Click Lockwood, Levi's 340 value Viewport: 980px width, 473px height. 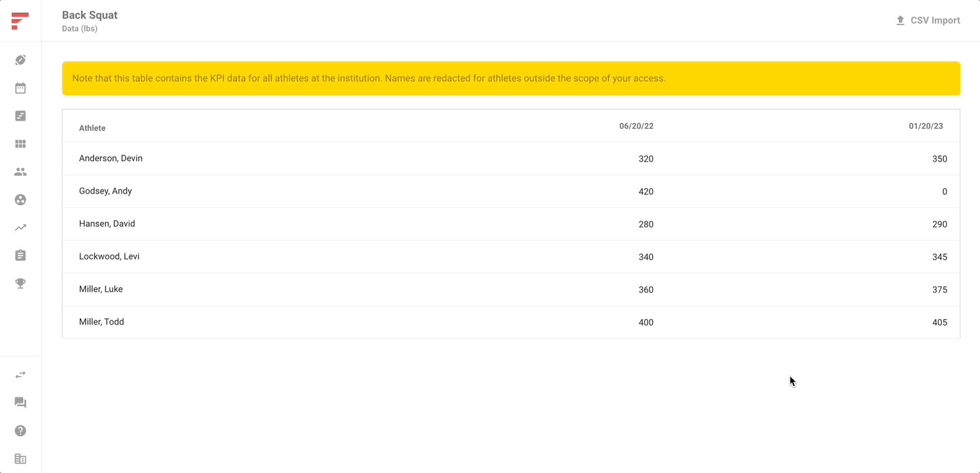tap(645, 257)
